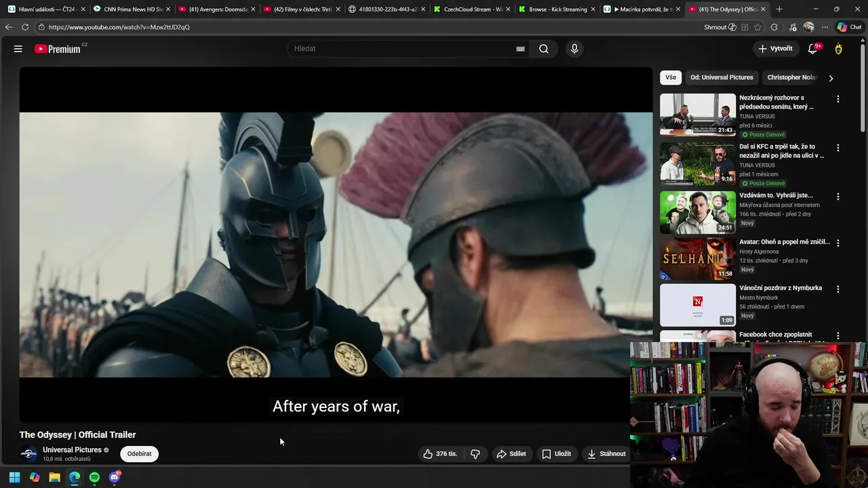The image size is (868, 488).
Task: Open the YouTube hamburger guide menu
Action: (x=18, y=49)
